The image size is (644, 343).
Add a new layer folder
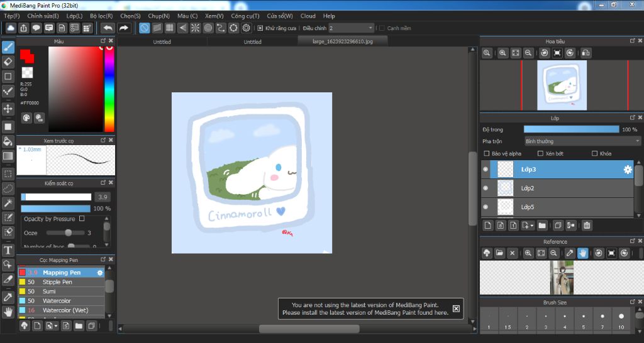pyautogui.click(x=542, y=226)
